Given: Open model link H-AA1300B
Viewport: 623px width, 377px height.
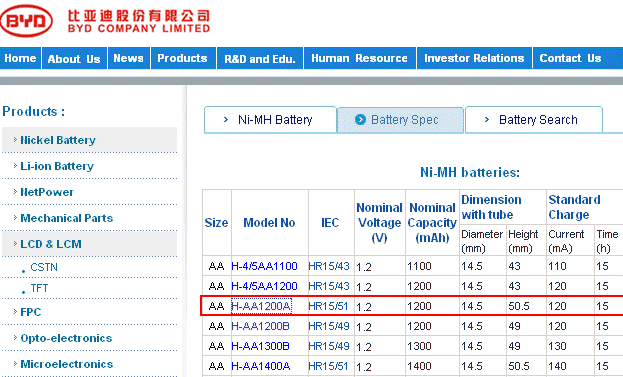Looking at the screenshot, I should 260,346.
